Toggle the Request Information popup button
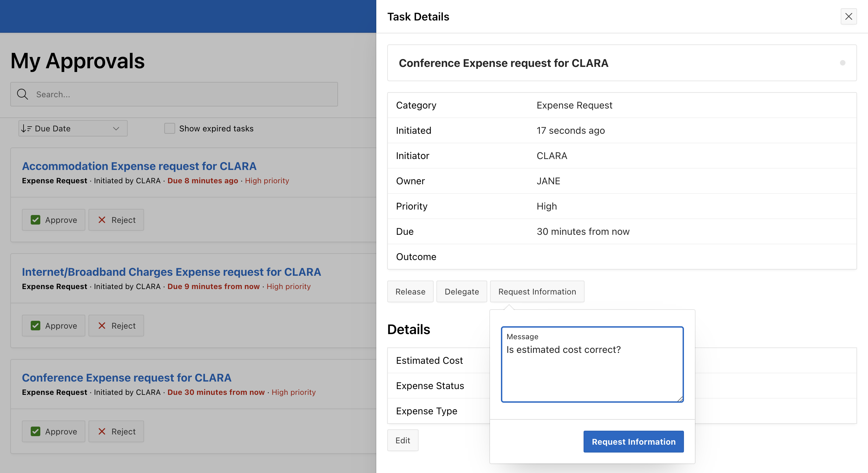868x473 pixels. [537, 292]
